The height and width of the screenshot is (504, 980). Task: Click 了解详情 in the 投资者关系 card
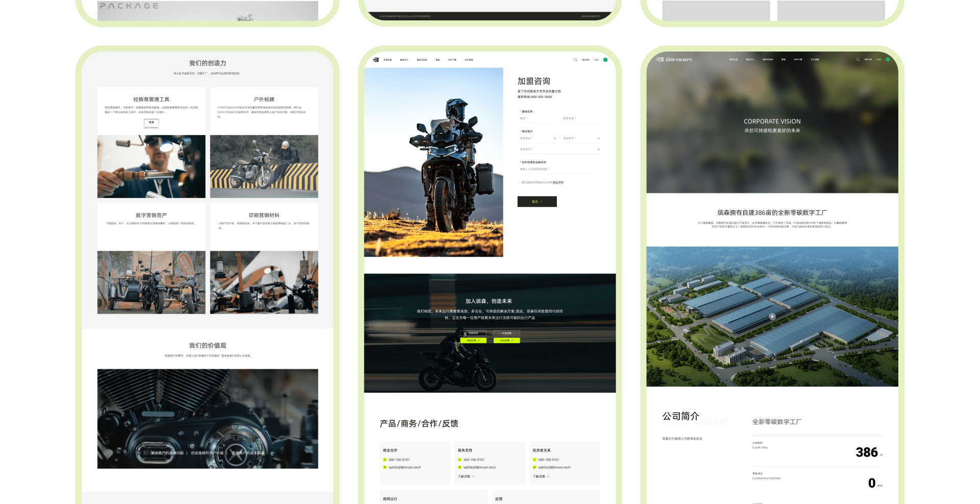pos(541,476)
